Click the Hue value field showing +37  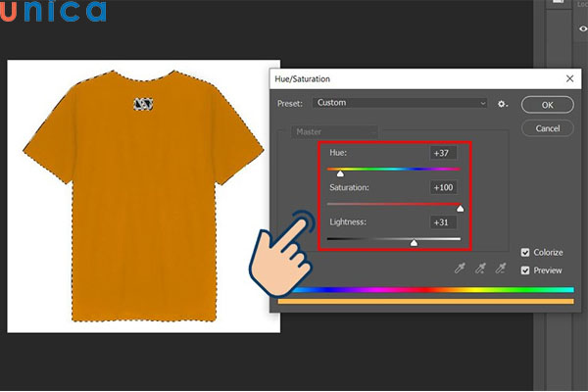(x=443, y=153)
